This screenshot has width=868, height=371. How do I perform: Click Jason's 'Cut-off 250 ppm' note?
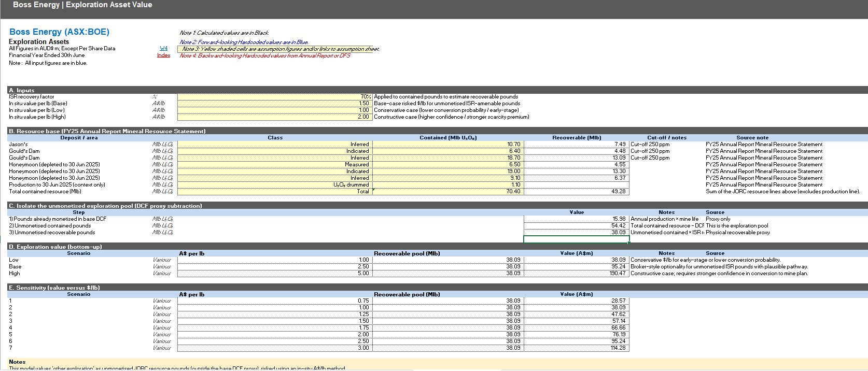point(650,144)
